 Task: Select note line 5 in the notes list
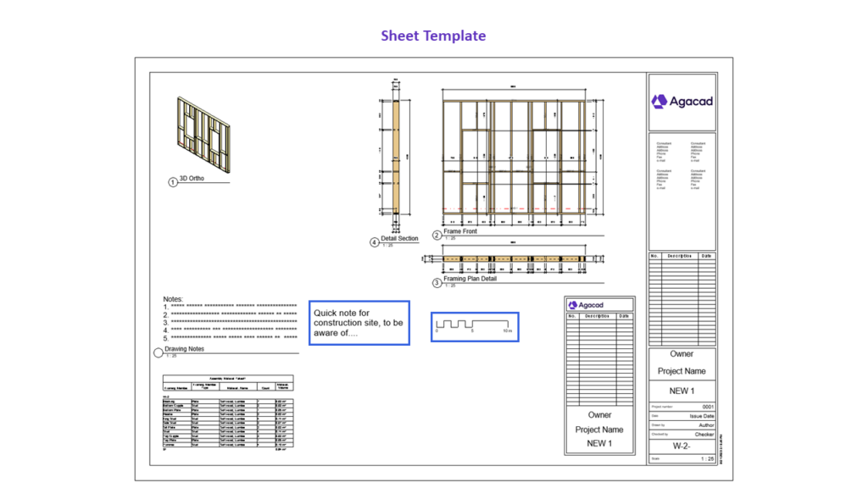[231, 337]
